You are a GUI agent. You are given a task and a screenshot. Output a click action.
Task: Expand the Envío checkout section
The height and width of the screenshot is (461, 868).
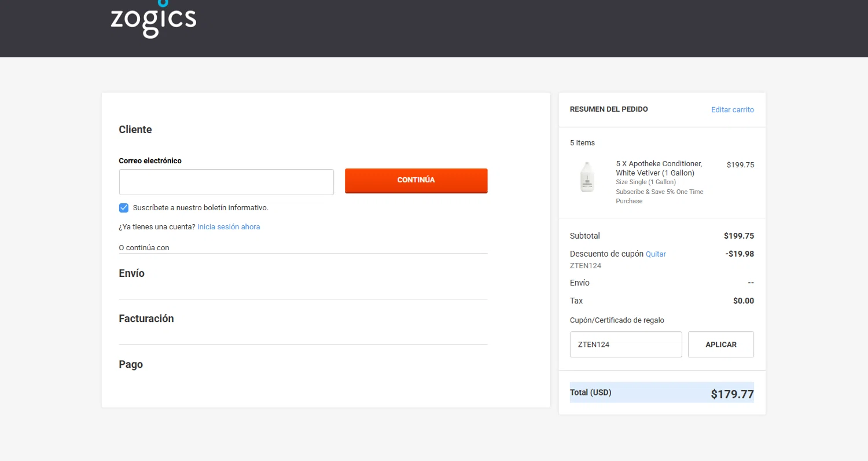[132, 273]
